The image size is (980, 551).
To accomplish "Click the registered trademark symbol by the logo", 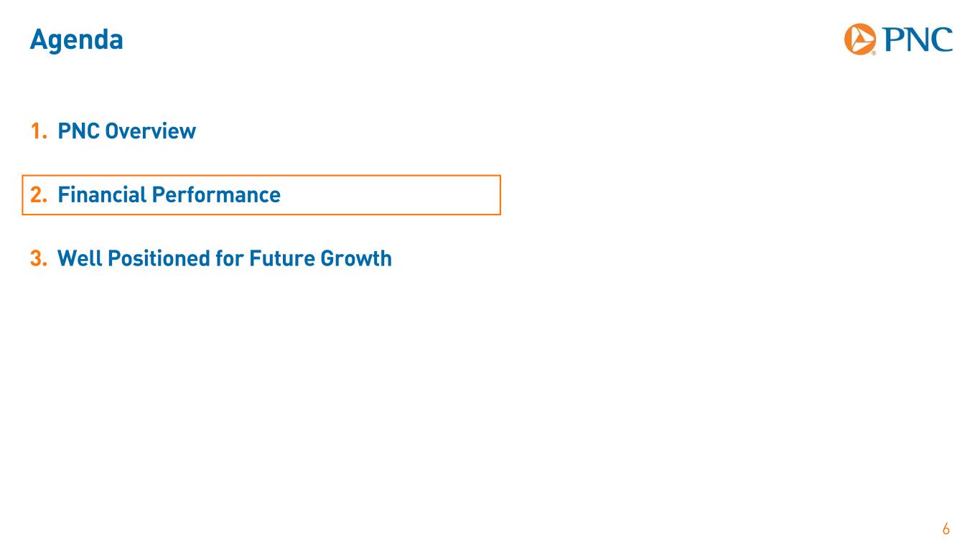I will click(874, 53).
